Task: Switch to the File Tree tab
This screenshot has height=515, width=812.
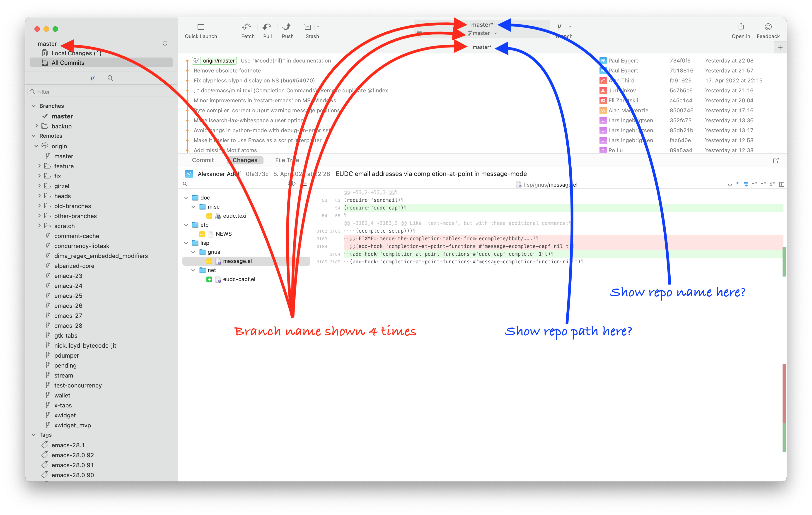Action: coord(287,160)
